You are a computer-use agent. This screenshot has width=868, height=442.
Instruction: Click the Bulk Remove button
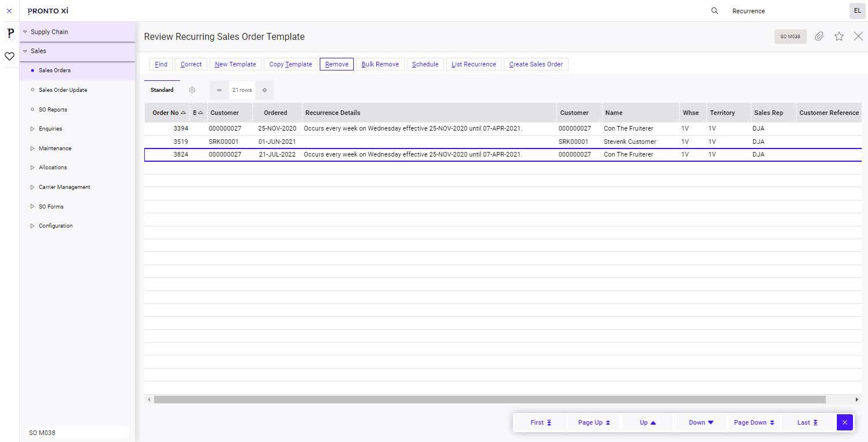click(x=380, y=64)
